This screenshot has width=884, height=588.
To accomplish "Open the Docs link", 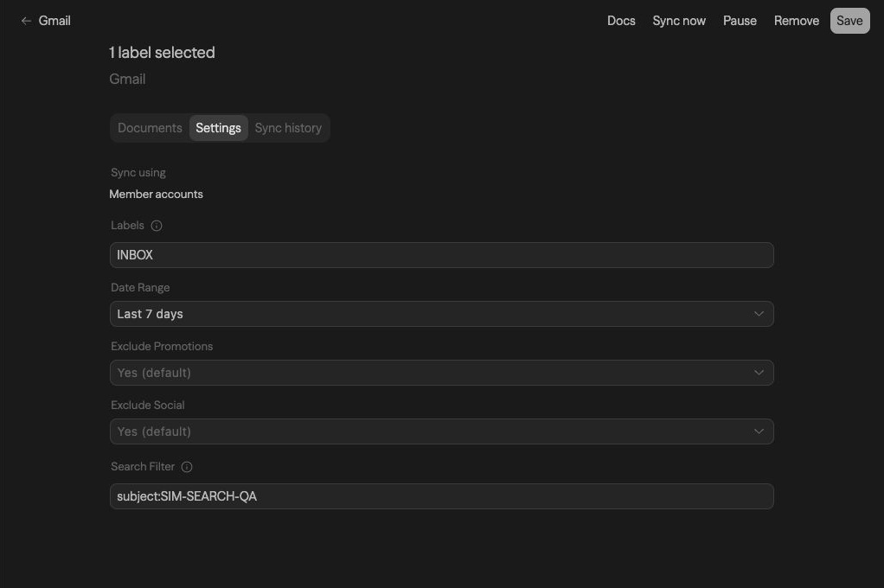I will click(621, 21).
